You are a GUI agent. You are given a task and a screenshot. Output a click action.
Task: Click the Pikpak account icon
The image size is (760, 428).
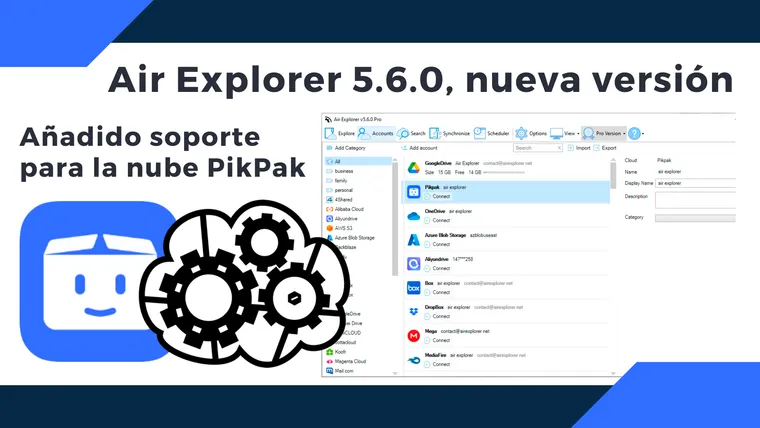(x=413, y=192)
